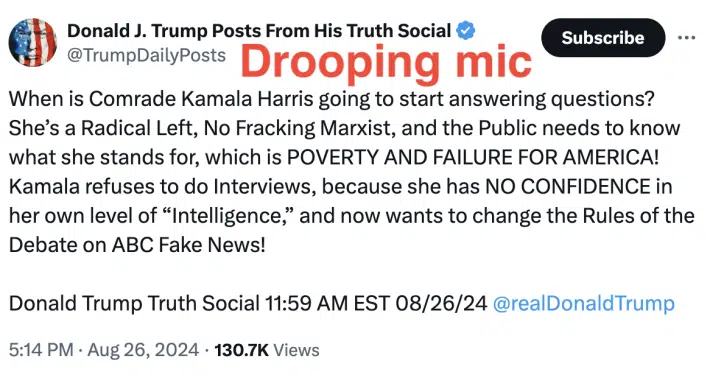Open the profile avatar picture

[x=33, y=43]
